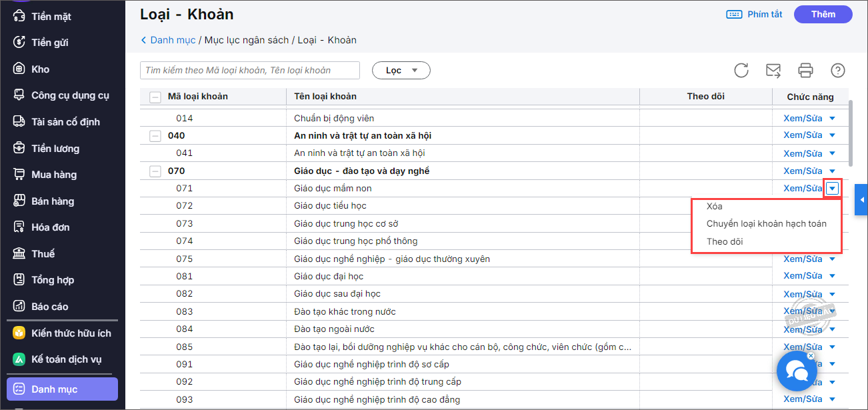Image resolution: width=868 pixels, height=410 pixels.
Task: Open dropdown arrow for row 041
Action: tap(832, 153)
